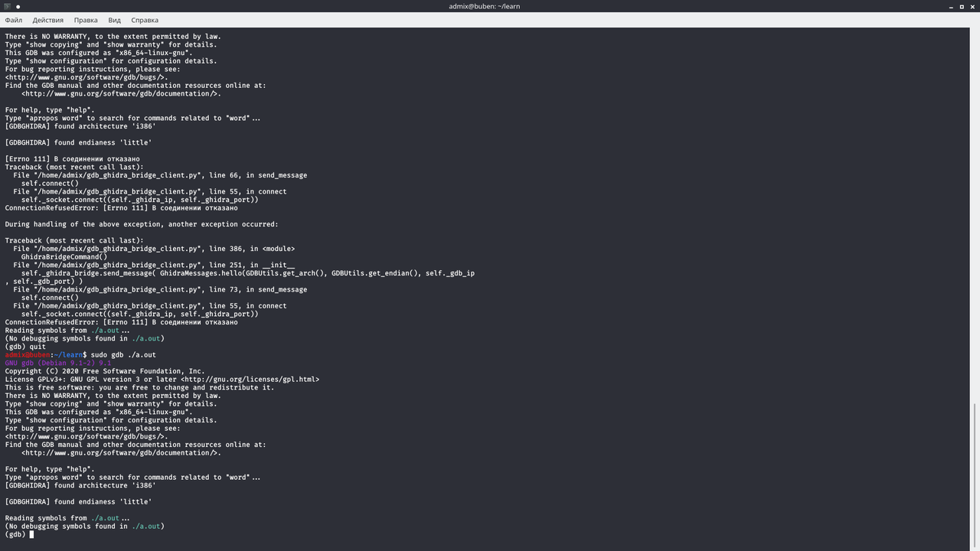The height and width of the screenshot is (551, 980).
Task: Maximize the terminal window
Action: click(961, 6)
